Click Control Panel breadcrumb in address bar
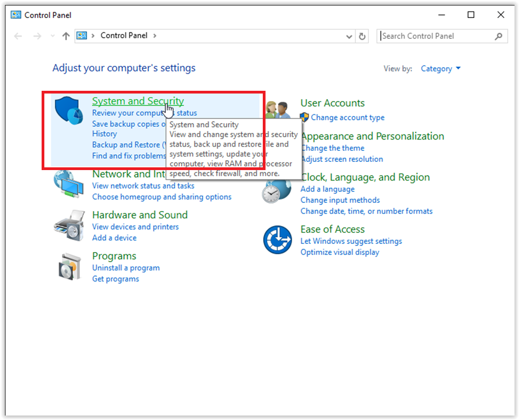The height and width of the screenshot is (420, 519). [x=124, y=36]
